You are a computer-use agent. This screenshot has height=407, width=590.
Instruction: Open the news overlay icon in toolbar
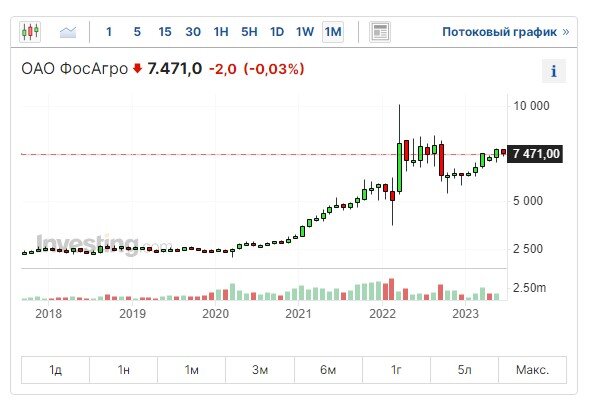[380, 32]
